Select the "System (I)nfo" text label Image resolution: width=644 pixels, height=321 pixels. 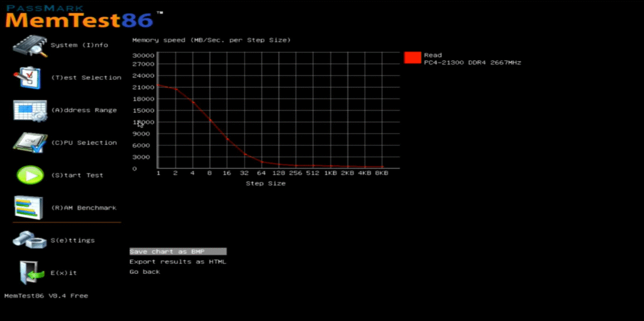tap(79, 45)
